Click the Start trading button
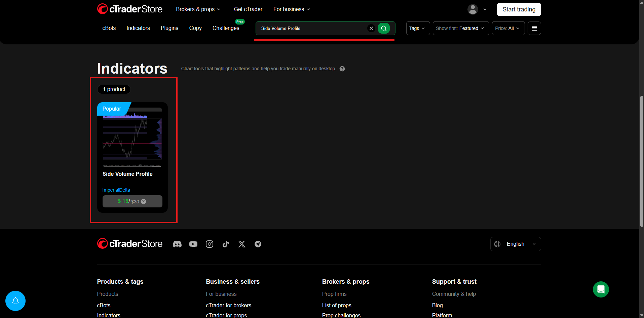 (x=519, y=9)
